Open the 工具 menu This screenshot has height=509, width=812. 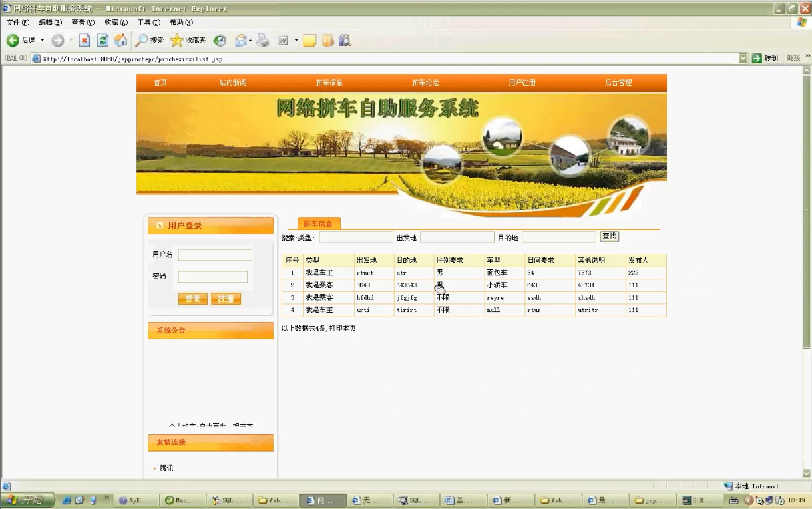click(x=148, y=23)
